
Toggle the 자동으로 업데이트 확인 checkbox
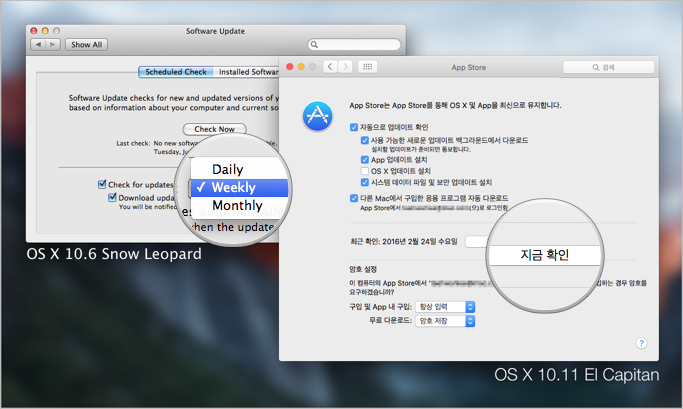point(354,127)
